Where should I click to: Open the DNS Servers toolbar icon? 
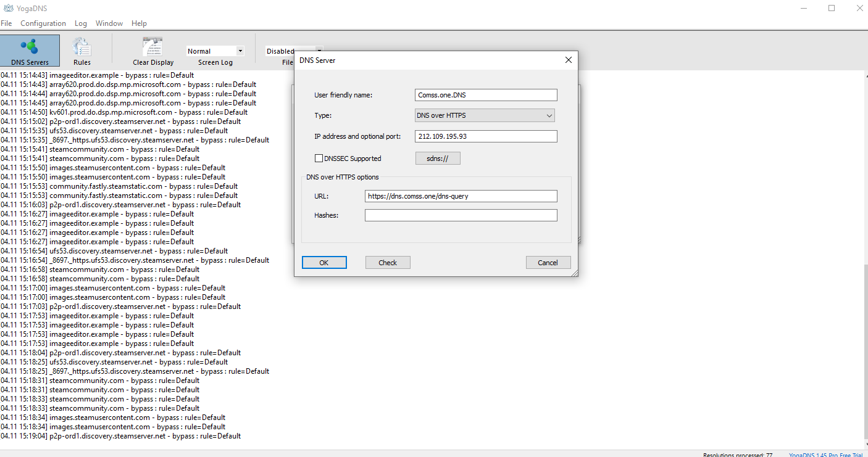[x=30, y=51]
